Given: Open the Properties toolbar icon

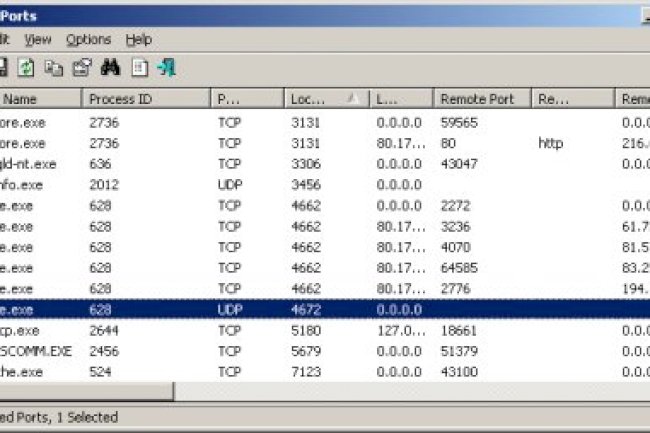Looking at the screenshot, I should (x=82, y=68).
